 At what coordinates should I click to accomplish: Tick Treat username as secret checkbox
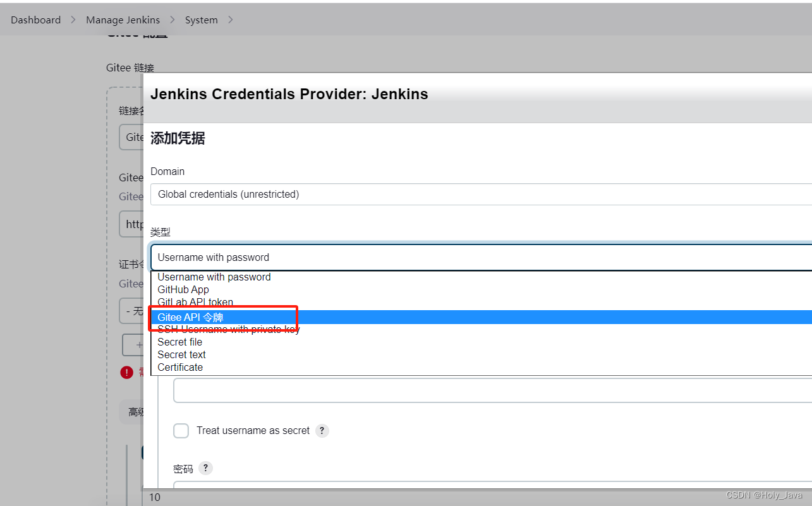pos(181,431)
